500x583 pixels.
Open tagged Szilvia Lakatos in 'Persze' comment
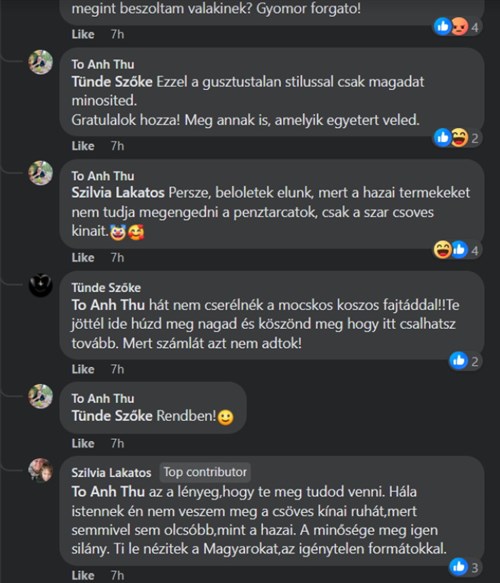[x=118, y=193]
